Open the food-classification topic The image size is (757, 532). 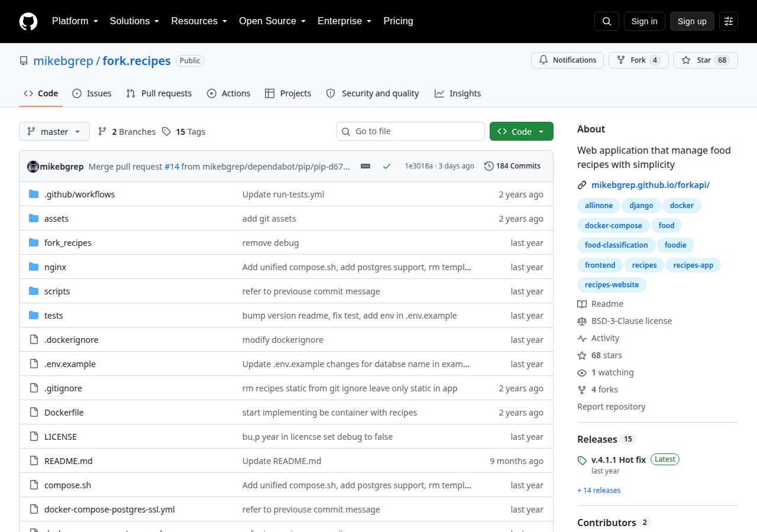[616, 245]
